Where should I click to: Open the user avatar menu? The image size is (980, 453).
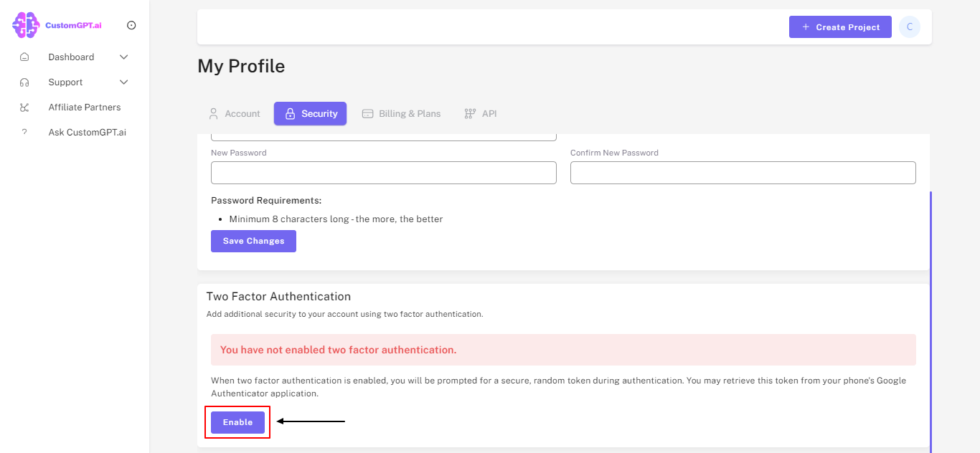pos(909,27)
